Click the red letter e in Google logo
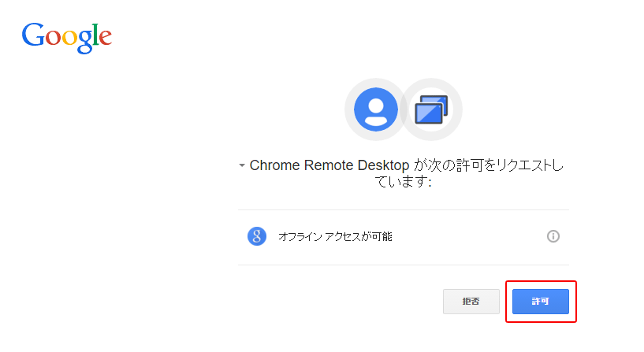Viewport: 644px width, 352px height. 105,38
